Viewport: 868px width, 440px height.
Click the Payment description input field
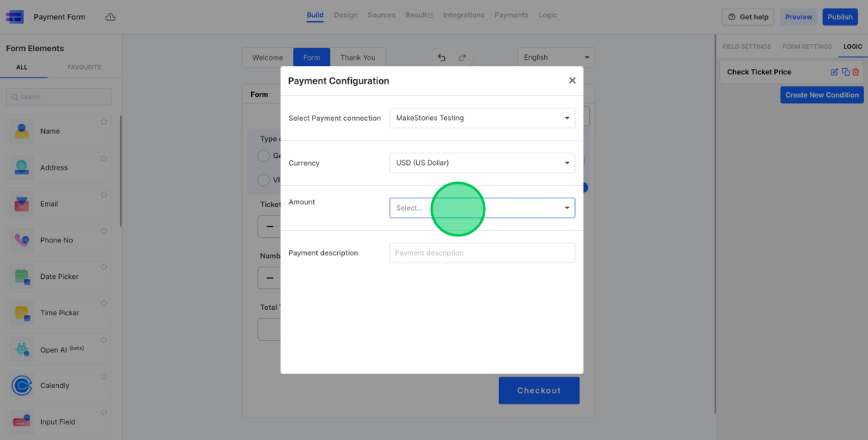(482, 253)
